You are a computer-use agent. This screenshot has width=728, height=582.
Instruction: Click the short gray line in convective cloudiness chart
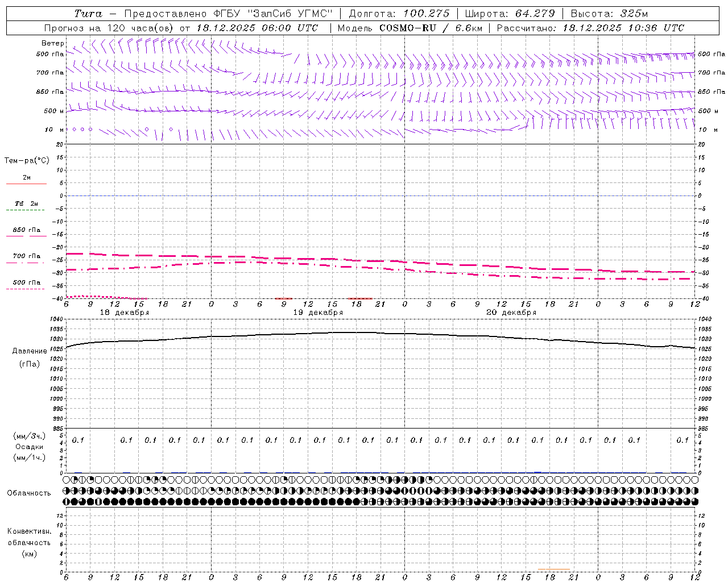[x=553, y=569]
